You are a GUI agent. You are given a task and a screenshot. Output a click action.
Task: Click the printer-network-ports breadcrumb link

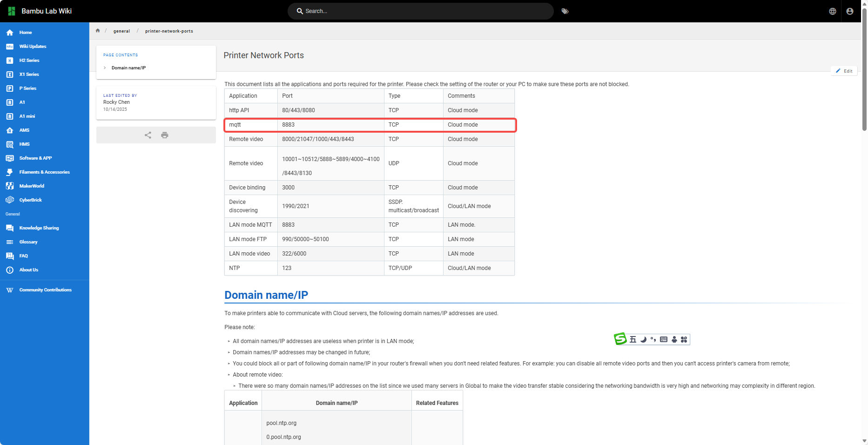pyautogui.click(x=169, y=31)
